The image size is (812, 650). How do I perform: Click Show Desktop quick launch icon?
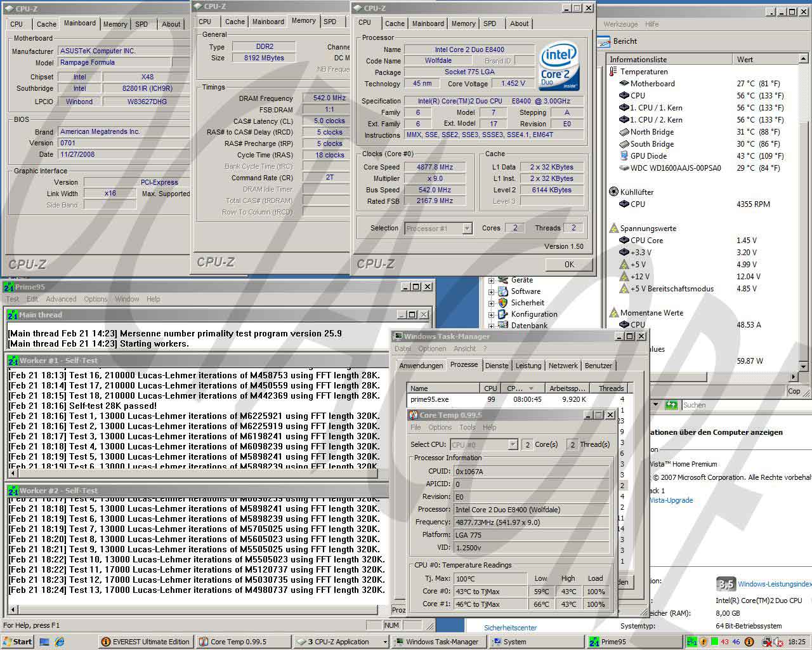coord(44,642)
